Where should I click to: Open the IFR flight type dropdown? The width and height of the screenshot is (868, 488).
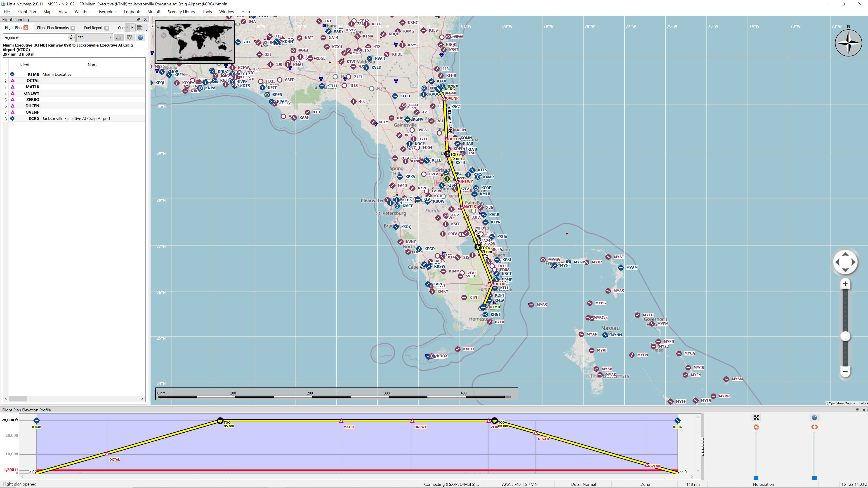coord(94,38)
